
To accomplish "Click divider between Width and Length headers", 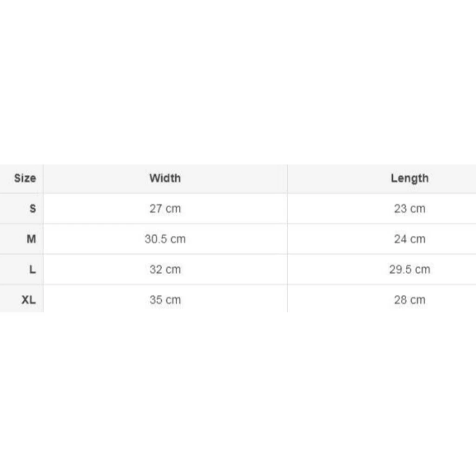I will pyautogui.click(x=287, y=178).
